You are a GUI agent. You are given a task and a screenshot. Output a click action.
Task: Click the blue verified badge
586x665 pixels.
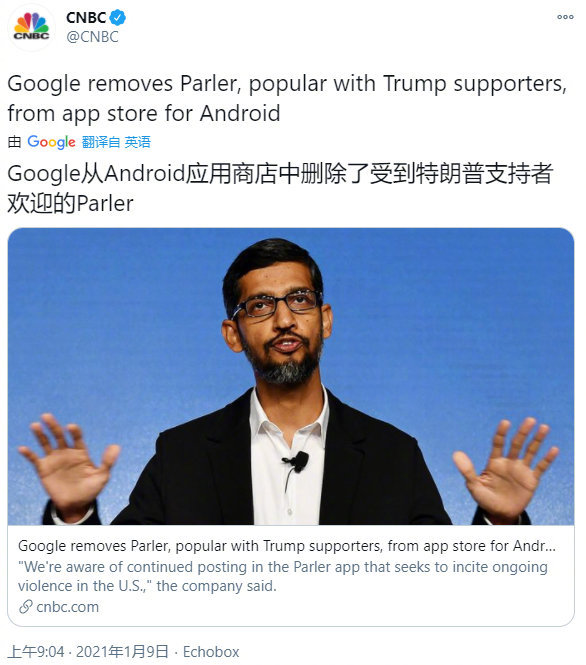pos(118,17)
